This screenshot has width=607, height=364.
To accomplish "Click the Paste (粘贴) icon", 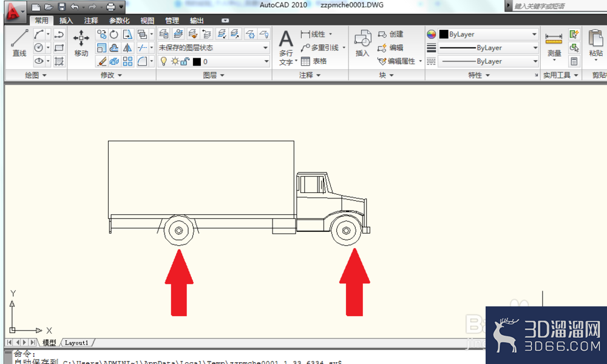I will click(x=596, y=42).
